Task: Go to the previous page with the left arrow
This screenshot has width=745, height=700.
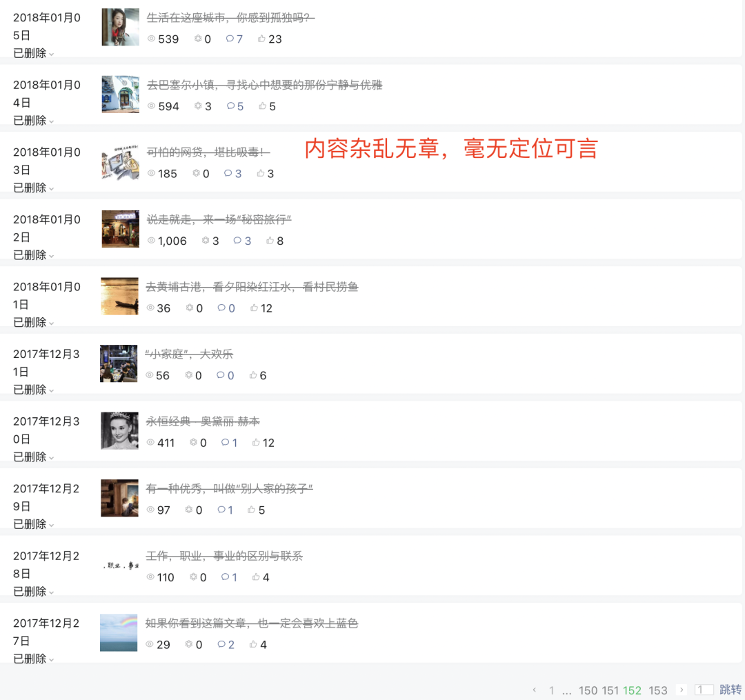Action: click(x=535, y=690)
